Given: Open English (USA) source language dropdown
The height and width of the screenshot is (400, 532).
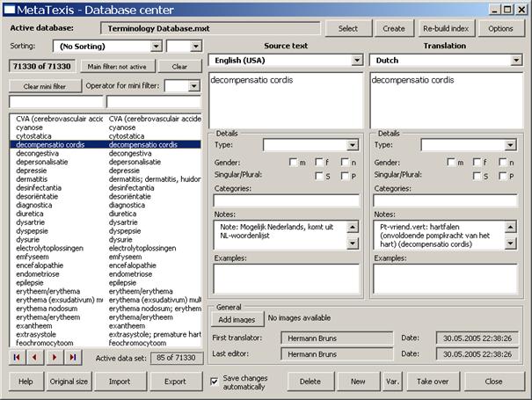Looking at the screenshot, I should (357, 61).
